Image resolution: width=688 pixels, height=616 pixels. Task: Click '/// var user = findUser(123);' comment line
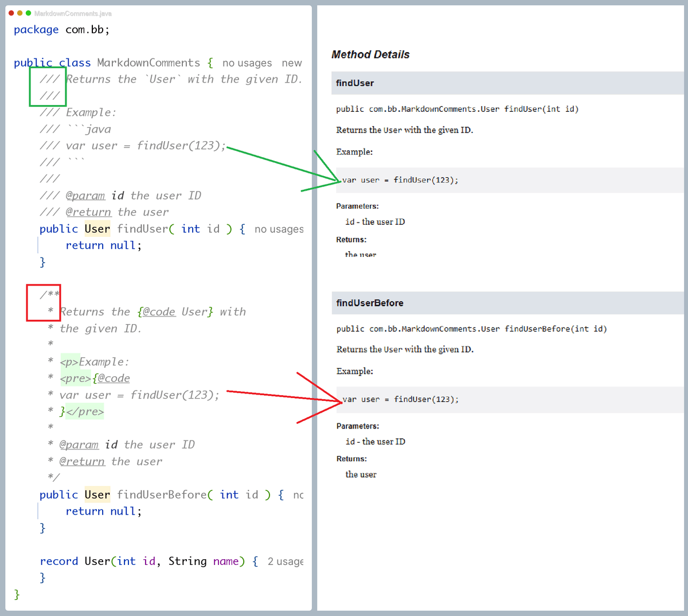pyautogui.click(x=133, y=146)
